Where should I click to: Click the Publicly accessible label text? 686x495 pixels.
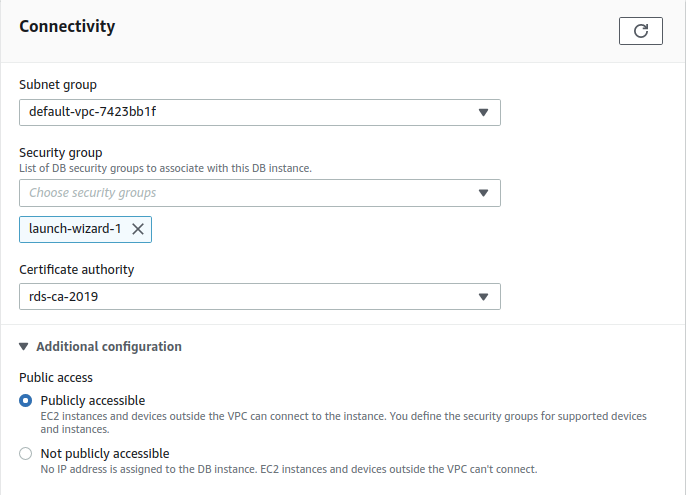[93, 400]
